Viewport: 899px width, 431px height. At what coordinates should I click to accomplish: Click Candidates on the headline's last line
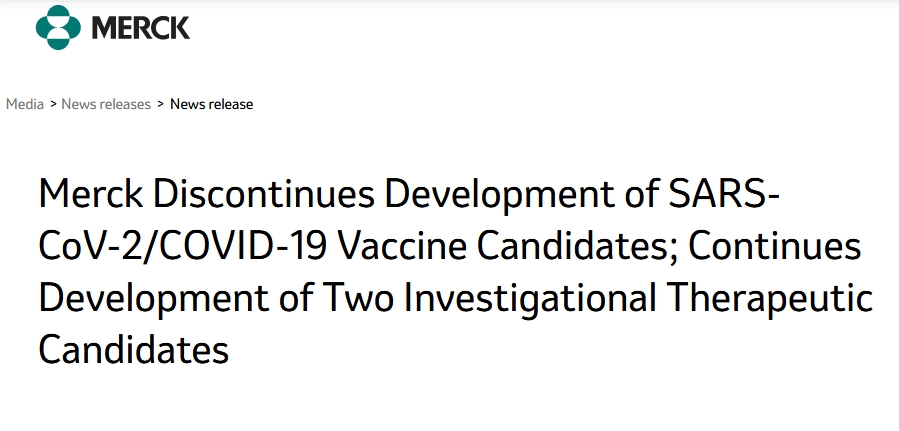coord(134,348)
